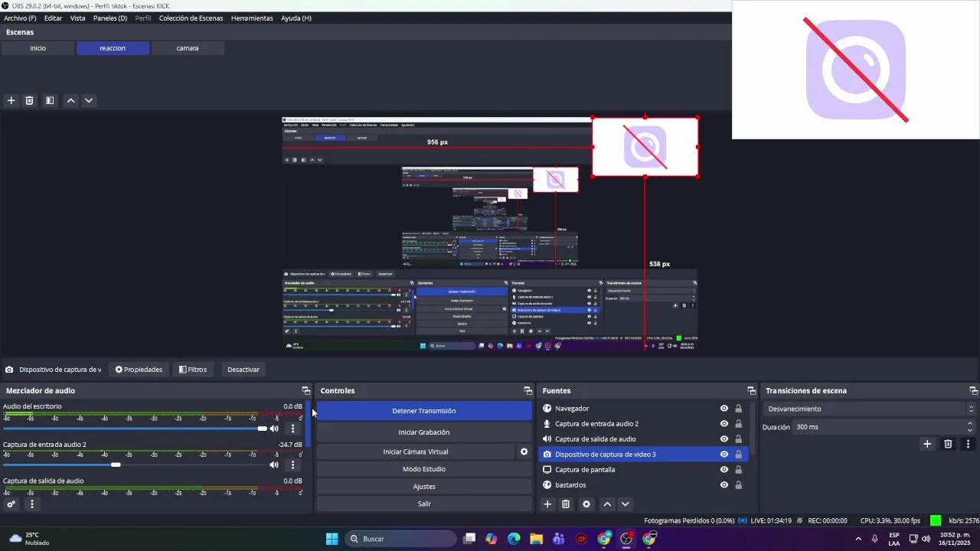
Task: Lock the Captura de salida de audio source
Action: 739,439
